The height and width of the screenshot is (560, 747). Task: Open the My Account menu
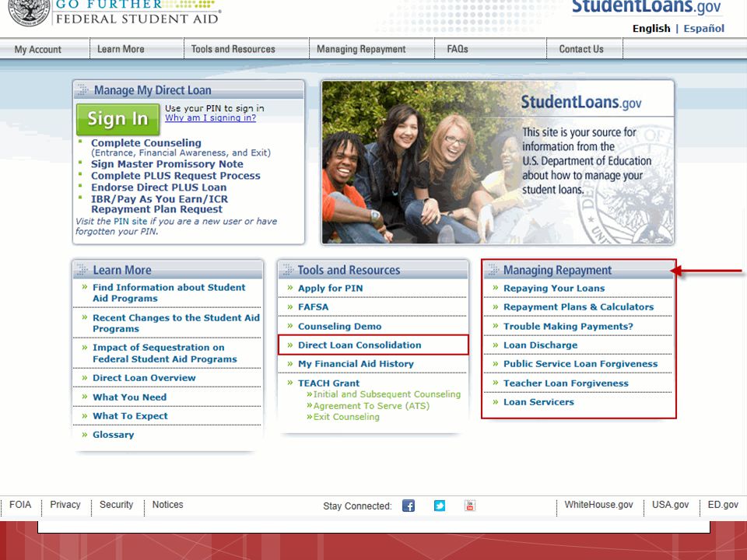pyautogui.click(x=38, y=50)
